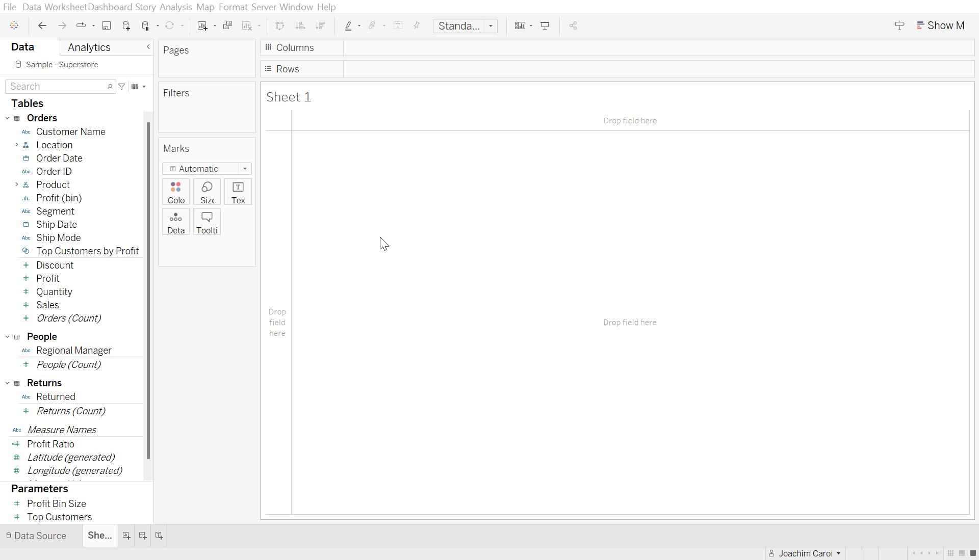Click the Data Guide icon
979x560 pixels.
click(x=900, y=25)
